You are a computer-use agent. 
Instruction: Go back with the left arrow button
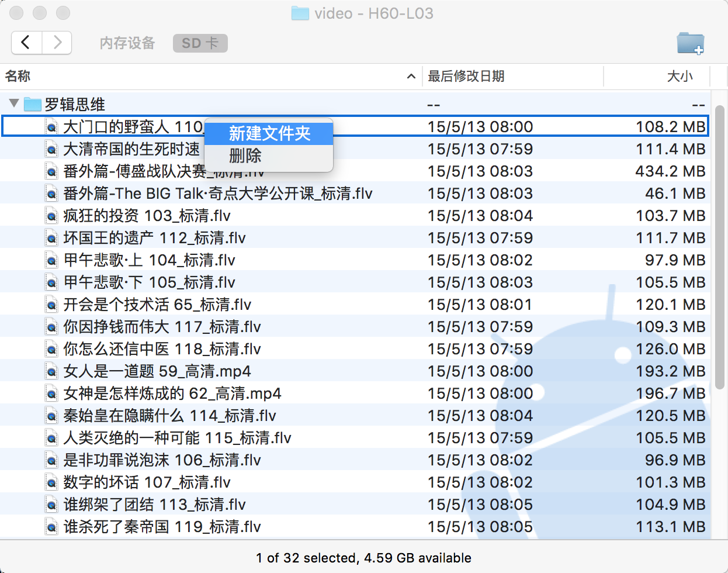tap(26, 43)
